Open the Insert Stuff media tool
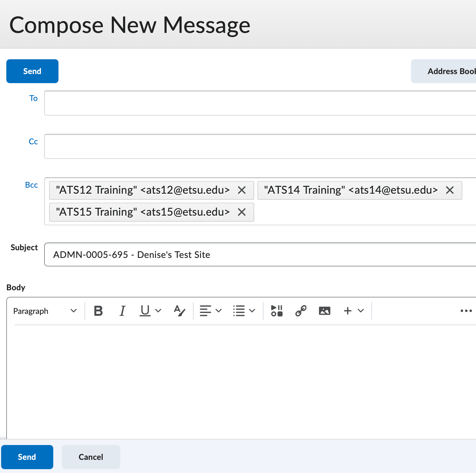The image size is (476, 473). (x=276, y=311)
